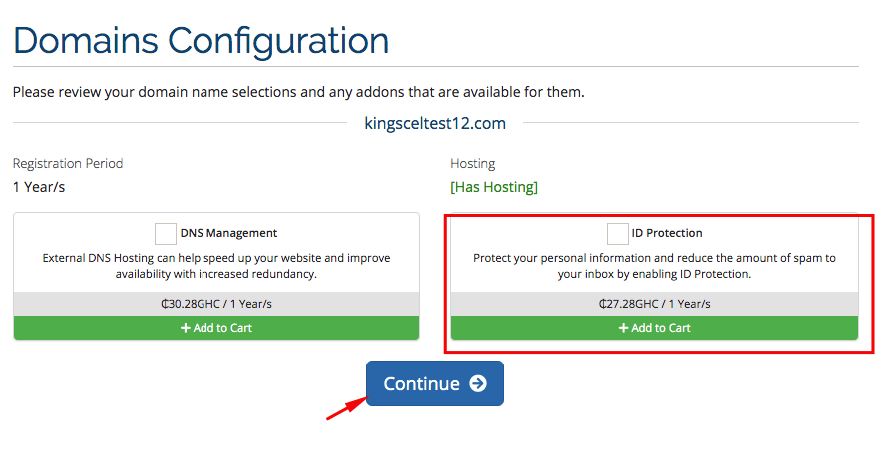Add DNS Management to cart

pos(216,328)
